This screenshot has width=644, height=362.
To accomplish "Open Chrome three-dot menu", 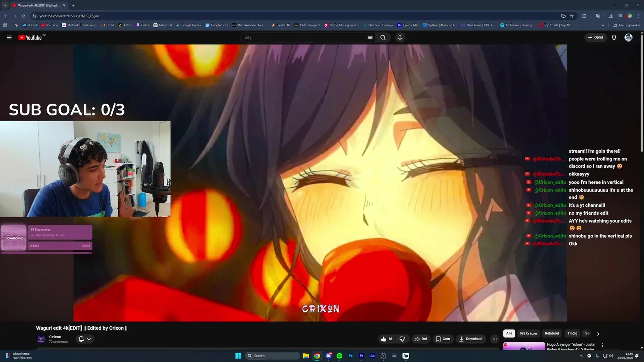I will tap(638, 16).
